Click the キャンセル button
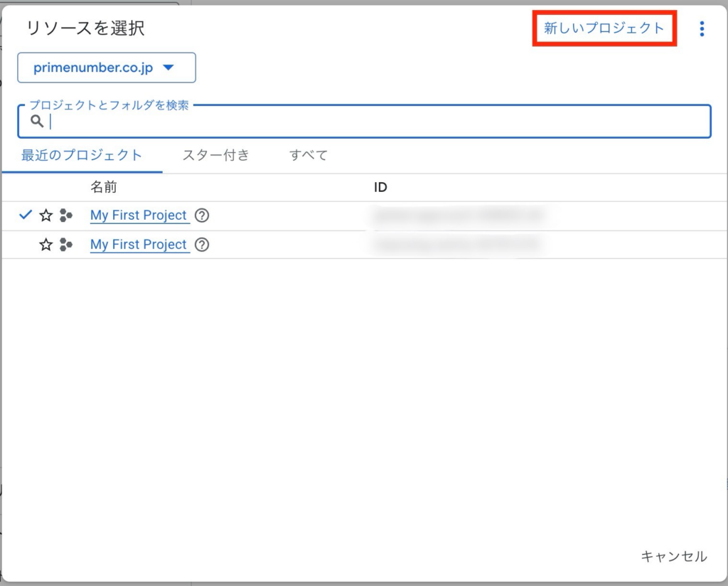This screenshot has height=586, width=728. click(673, 556)
